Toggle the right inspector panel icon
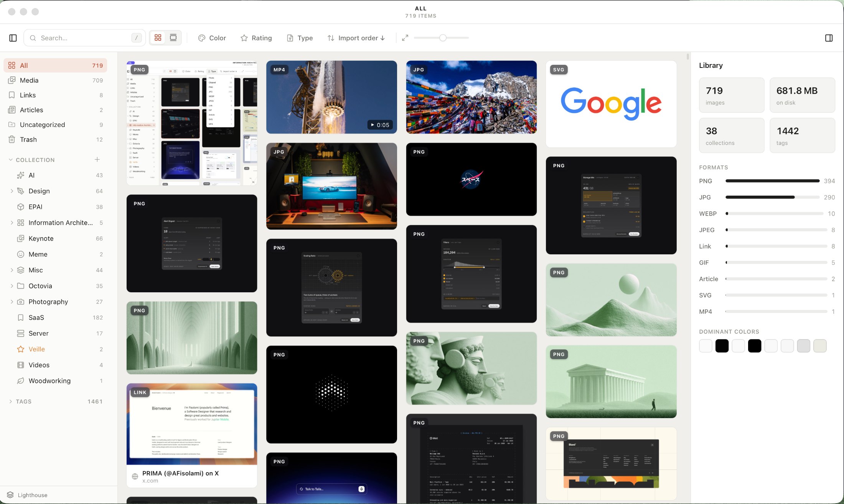 pos(829,38)
